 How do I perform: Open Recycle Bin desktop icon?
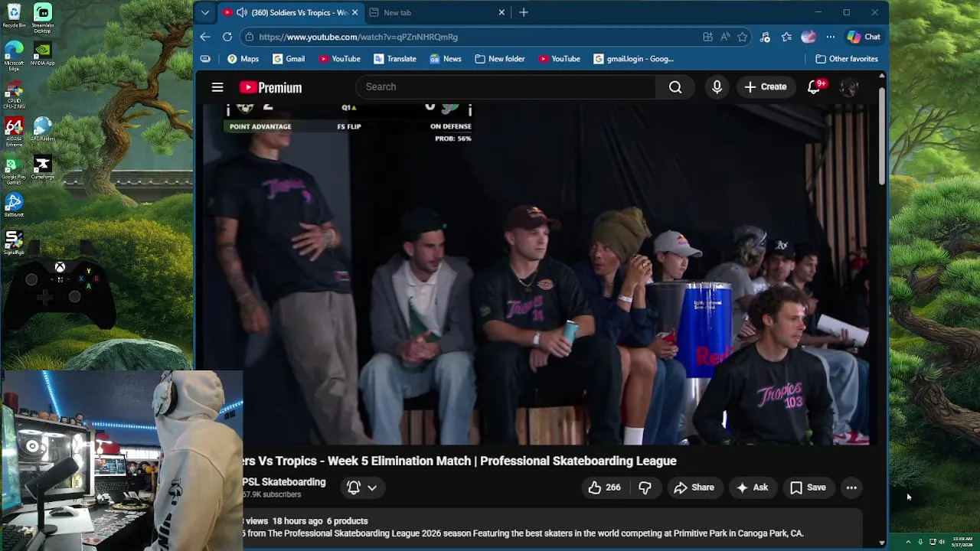pyautogui.click(x=14, y=15)
